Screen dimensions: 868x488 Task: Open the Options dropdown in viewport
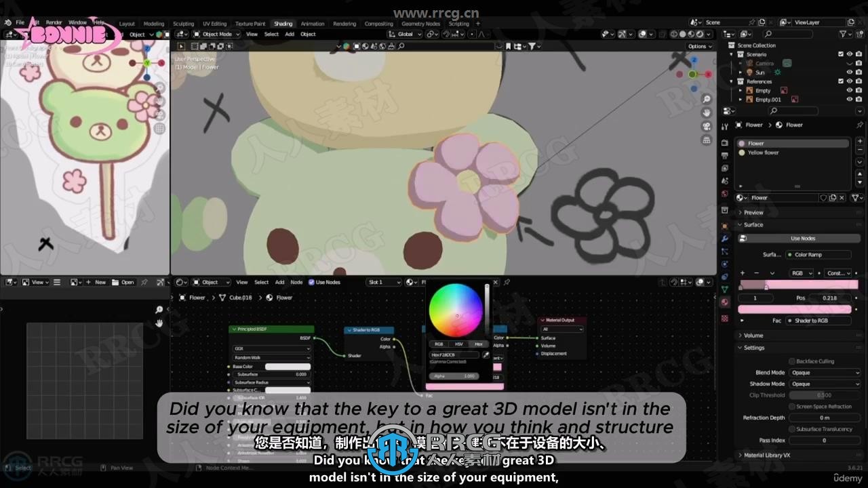700,46
